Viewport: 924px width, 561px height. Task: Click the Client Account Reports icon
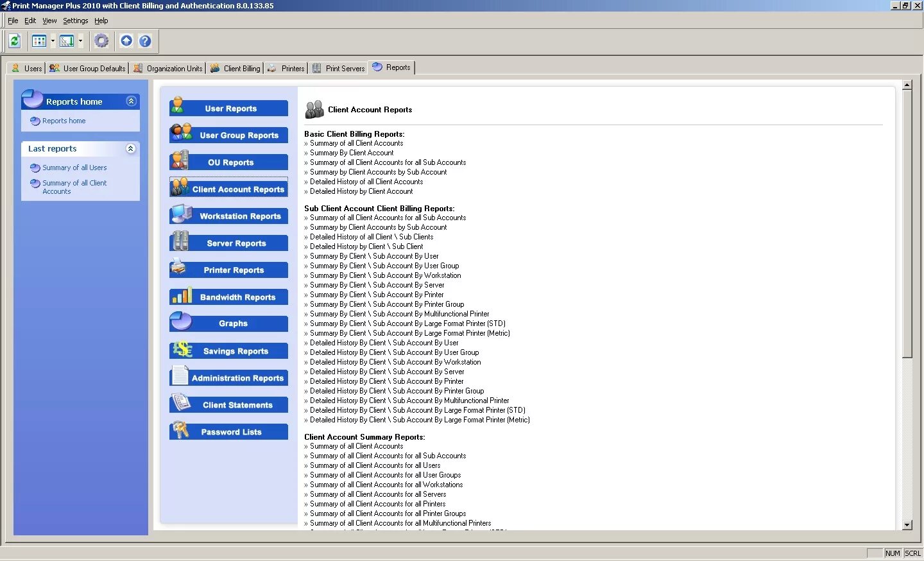pos(180,187)
